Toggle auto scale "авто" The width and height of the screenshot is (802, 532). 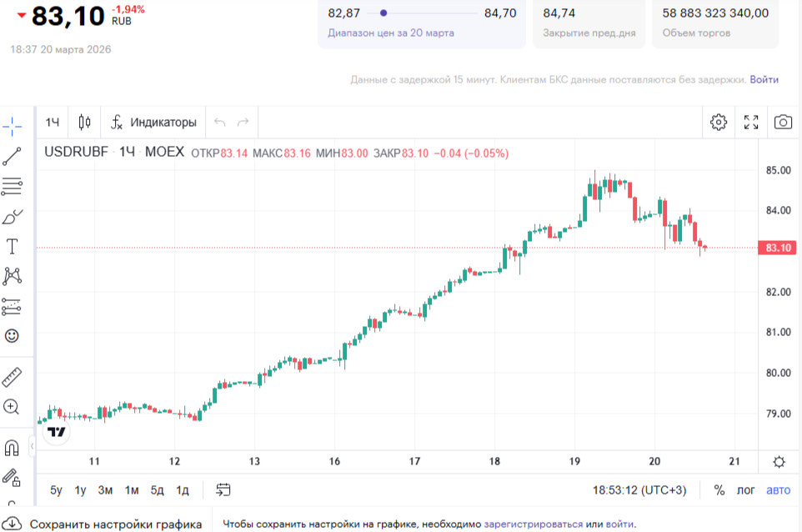pos(778,490)
